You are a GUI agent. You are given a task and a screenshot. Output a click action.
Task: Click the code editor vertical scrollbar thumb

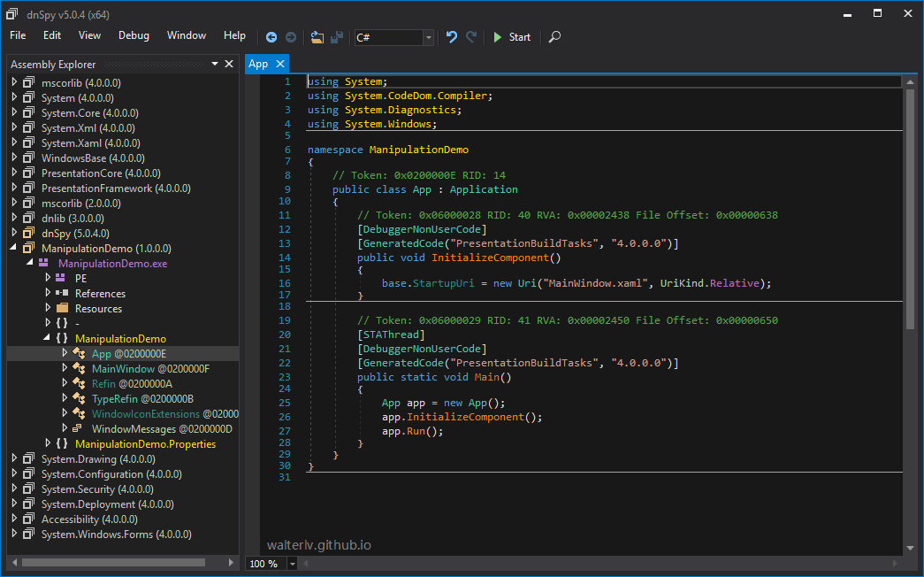[x=910, y=208]
